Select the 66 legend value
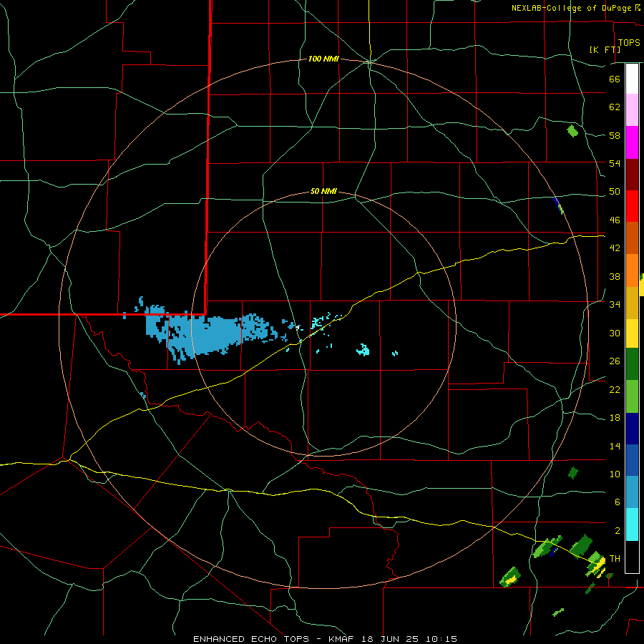 coord(615,79)
